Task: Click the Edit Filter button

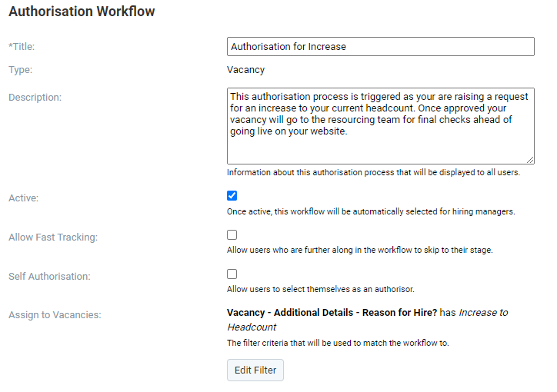Action: click(x=255, y=370)
